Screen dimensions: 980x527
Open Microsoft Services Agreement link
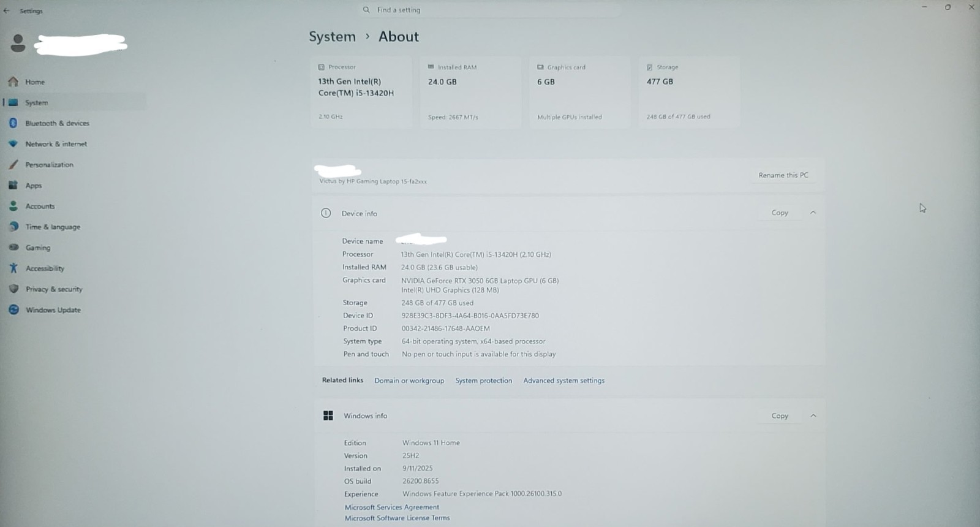(392, 507)
